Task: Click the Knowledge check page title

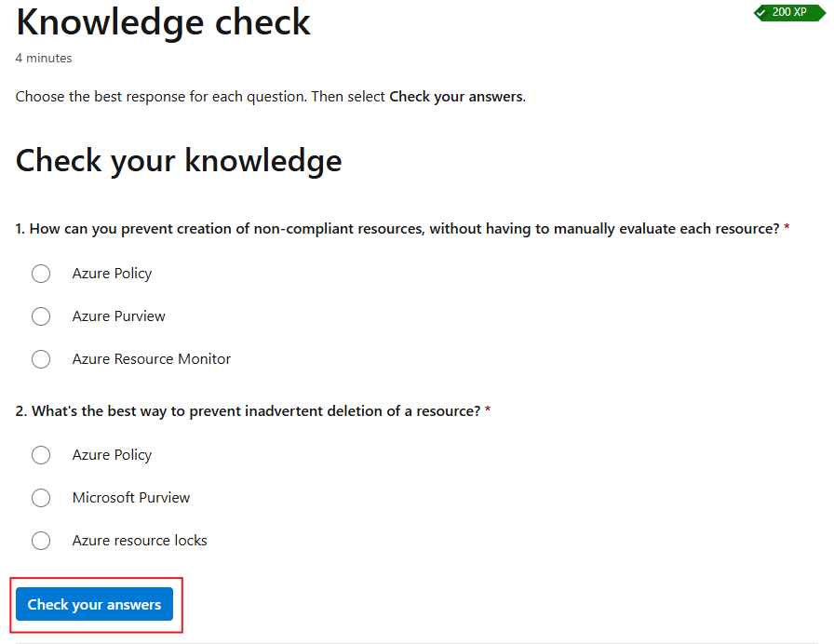Action: [x=163, y=22]
